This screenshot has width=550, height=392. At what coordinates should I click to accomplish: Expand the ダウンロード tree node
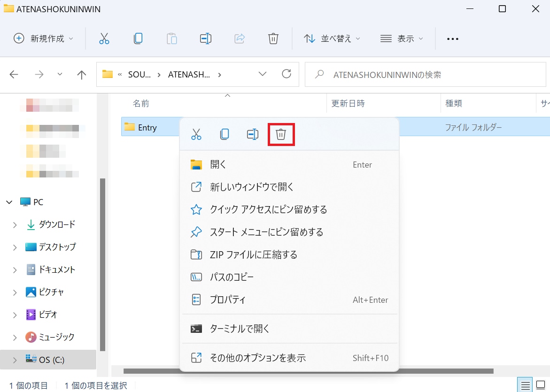[15, 225]
